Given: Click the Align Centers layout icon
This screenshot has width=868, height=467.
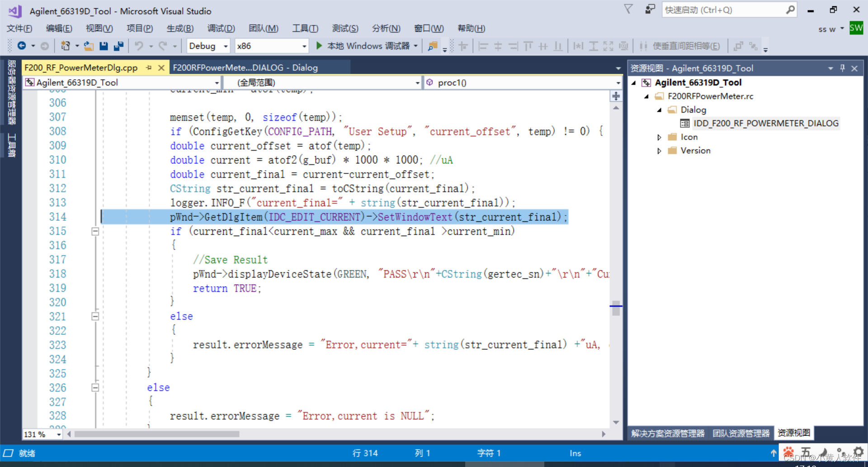Looking at the screenshot, I should [x=498, y=46].
